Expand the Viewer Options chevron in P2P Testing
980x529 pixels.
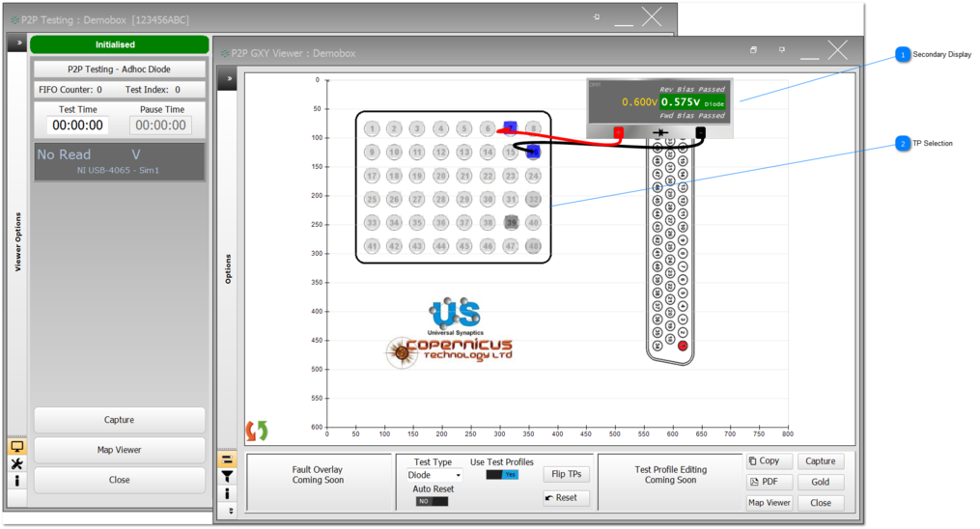[18, 43]
